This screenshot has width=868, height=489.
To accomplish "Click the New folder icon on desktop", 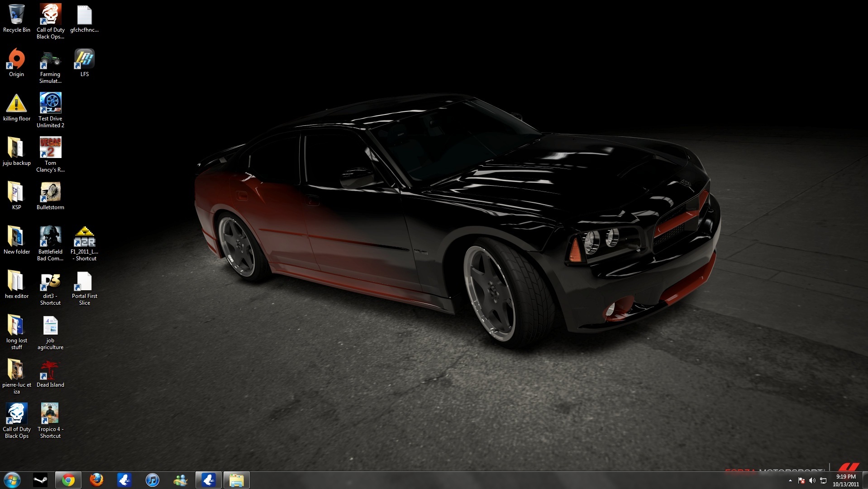I will (16, 240).
